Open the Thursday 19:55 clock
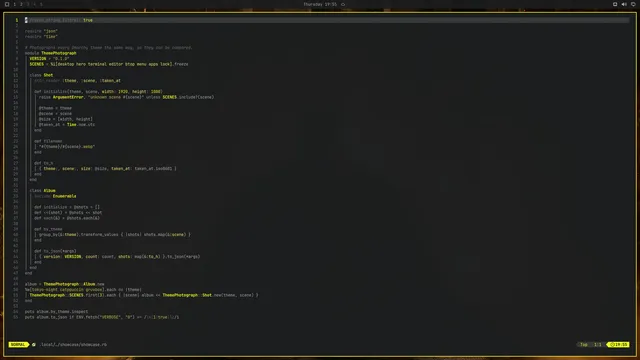 click(x=320, y=4)
